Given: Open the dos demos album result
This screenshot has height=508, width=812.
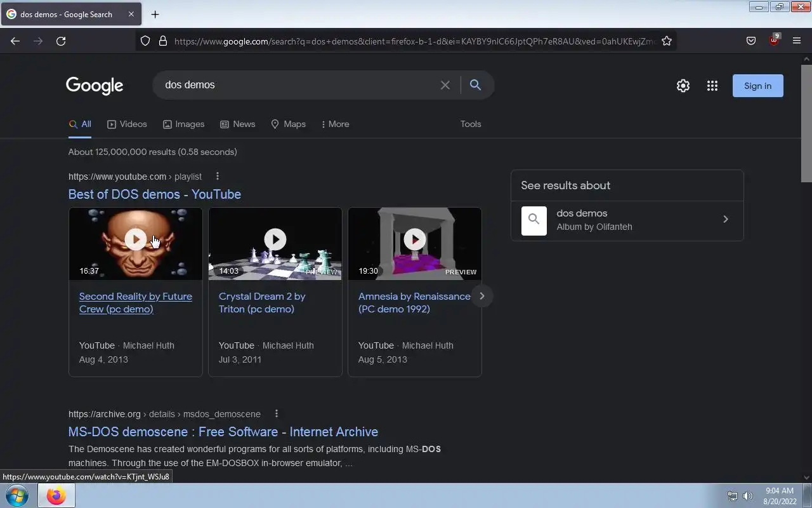Looking at the screenshot, I should 627,220.
